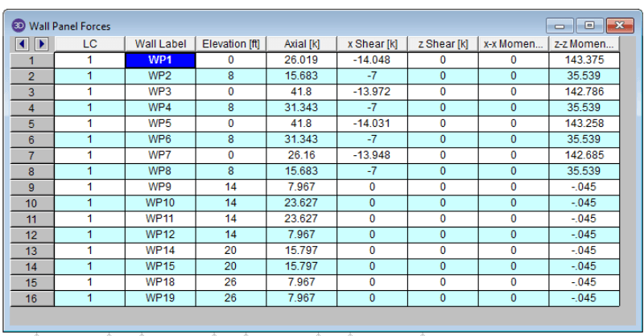Click row 8 header number
The width and height of the screenshot is (644, 336).
[32, 171]
